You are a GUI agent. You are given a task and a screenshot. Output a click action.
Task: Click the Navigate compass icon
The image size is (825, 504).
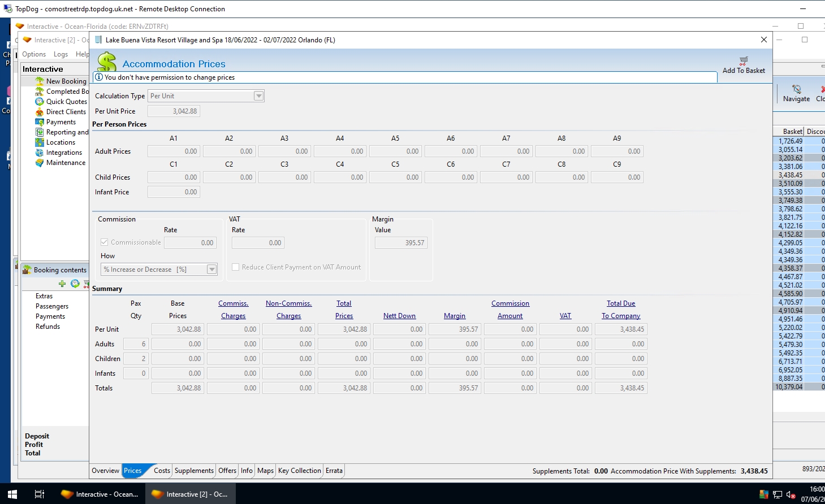click(796, 89)
